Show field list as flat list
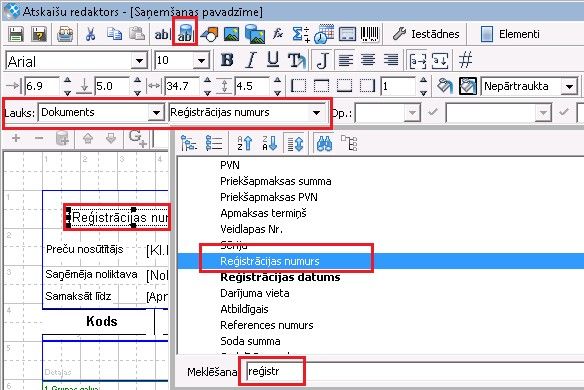Image resolution: width=584 pixels, height=390 pixels. tap(214, 143)
